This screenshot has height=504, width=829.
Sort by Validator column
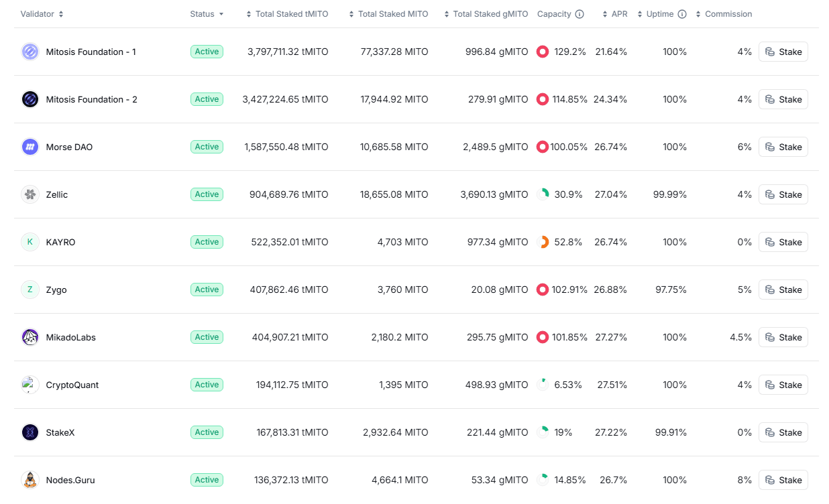[x=42, y=14]
